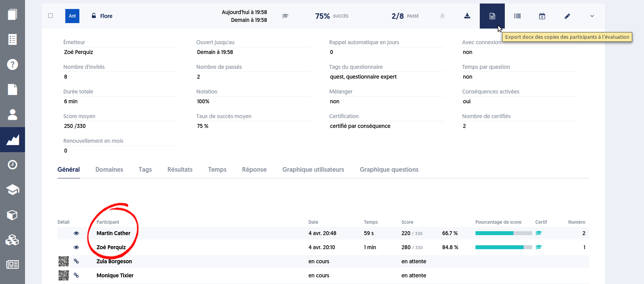This screenshot has height=284, width=644.
Task: Click 'quest, questionnaire expert' tags value
Action: (x=363, y=77)
